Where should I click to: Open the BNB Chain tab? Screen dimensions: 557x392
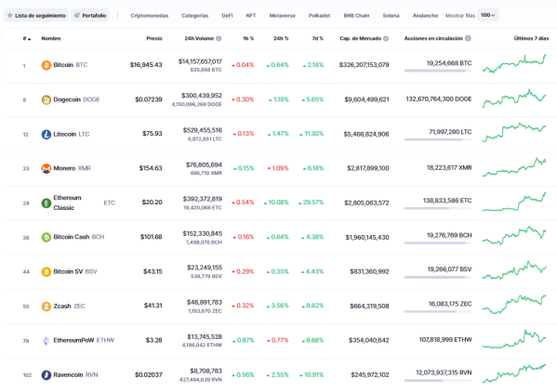pos(356,16)
